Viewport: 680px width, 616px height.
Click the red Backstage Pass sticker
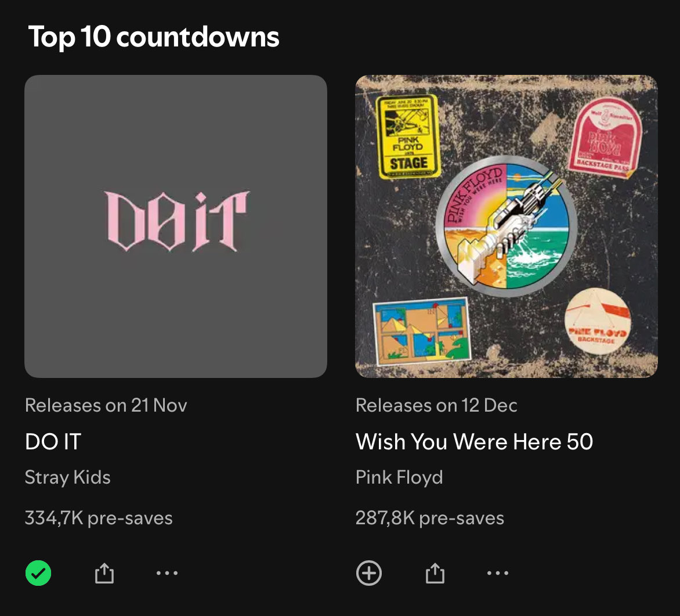(605, 138)
